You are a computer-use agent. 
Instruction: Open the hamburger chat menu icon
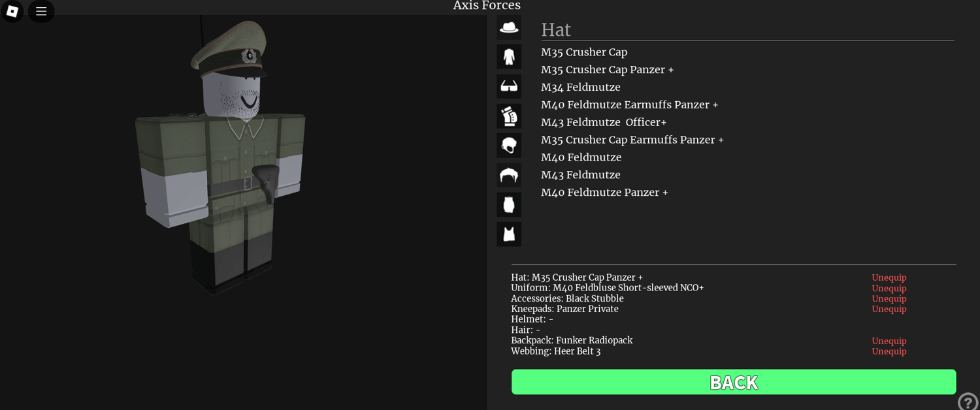pos(41,11)
